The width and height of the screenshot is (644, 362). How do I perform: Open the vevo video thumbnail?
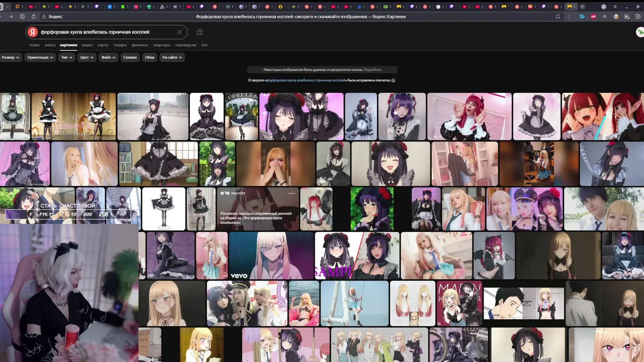[271, 255]
